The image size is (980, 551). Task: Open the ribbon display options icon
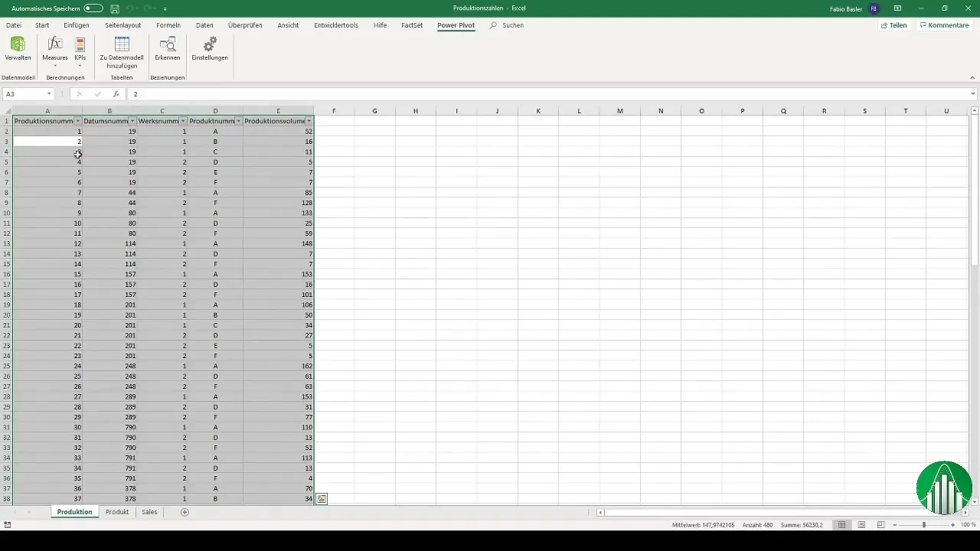(x=897, y=8)
